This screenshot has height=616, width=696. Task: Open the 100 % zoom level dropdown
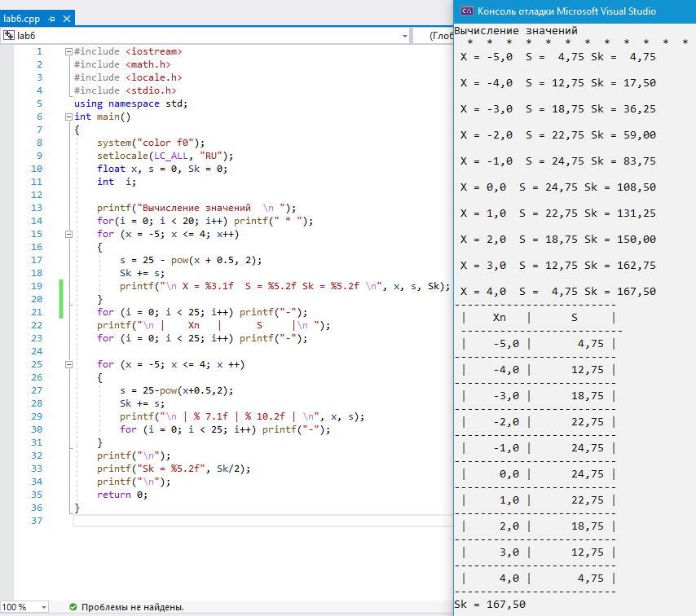coord(43,607)
